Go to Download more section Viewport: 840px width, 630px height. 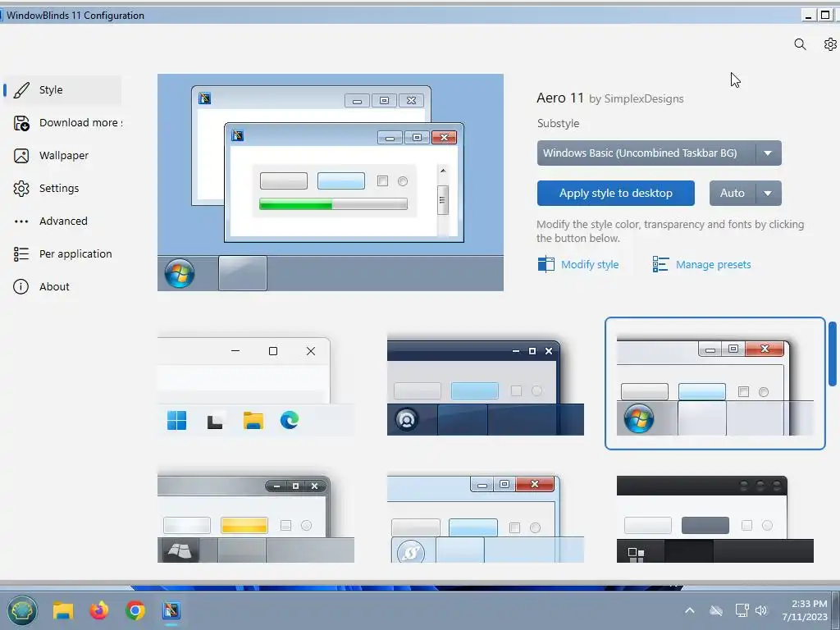click(x=62, y=123)
